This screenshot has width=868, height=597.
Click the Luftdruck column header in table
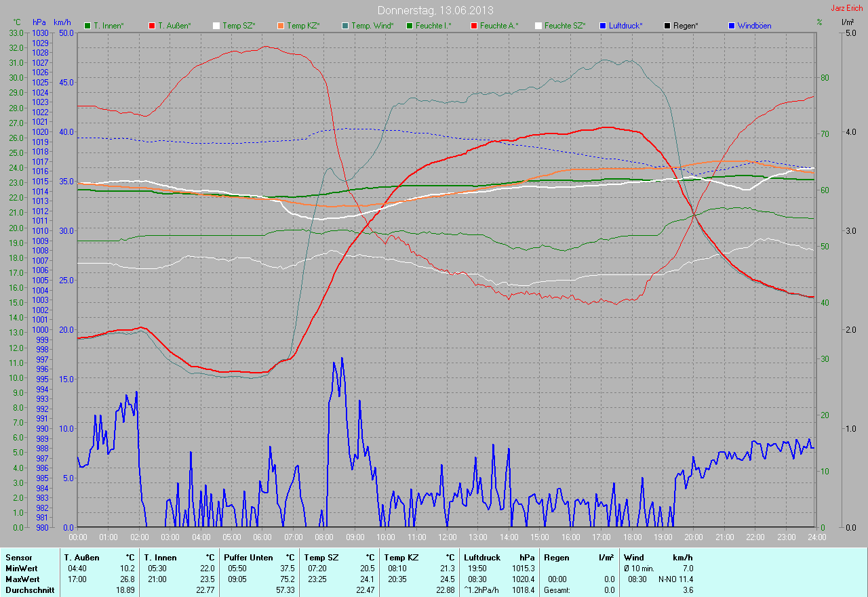[482, 558]
